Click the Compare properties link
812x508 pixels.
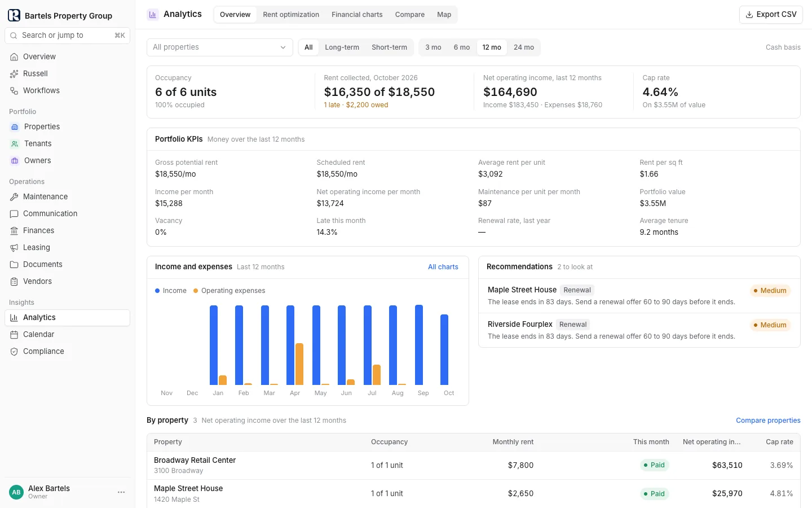tap(768, 421)
